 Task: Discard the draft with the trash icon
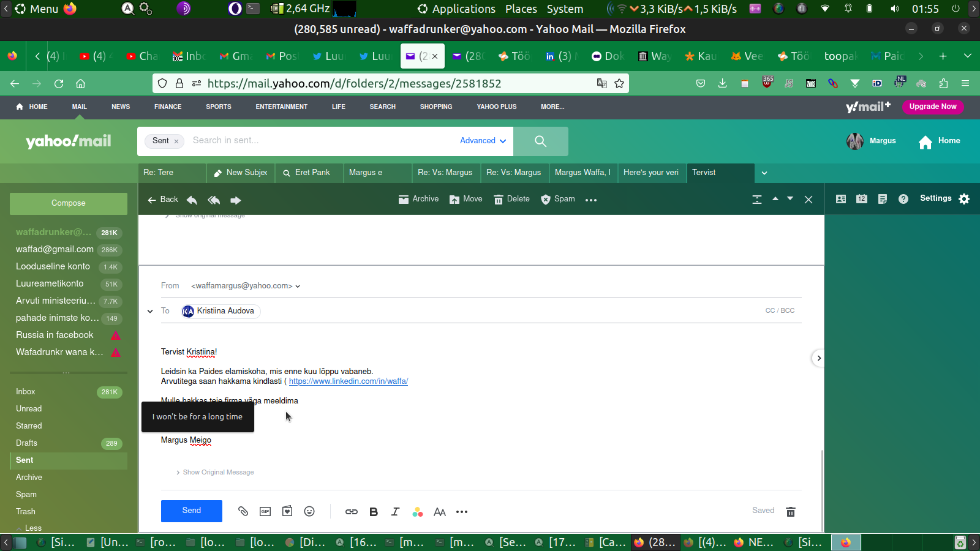[x=791, y=511]
